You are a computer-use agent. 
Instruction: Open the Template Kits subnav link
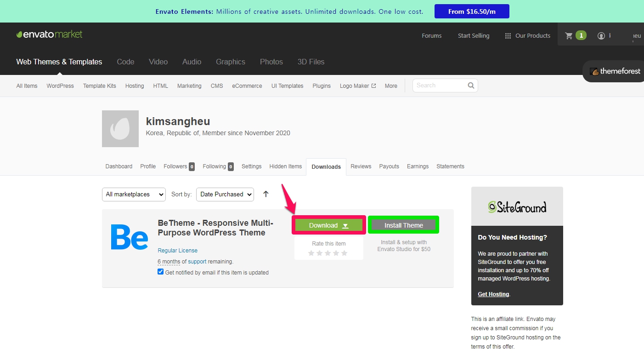click(x=100, y=86)
